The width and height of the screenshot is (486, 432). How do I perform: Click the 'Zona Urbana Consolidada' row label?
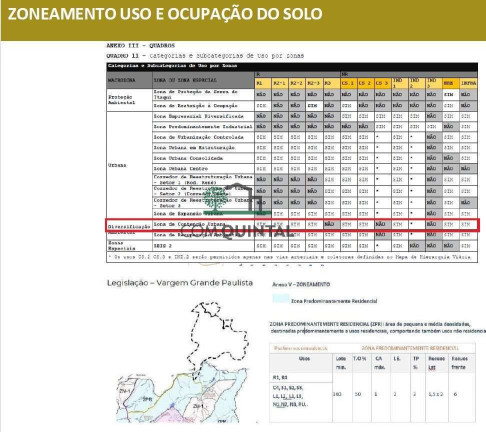pyautogui.click(x=203, y=158)
